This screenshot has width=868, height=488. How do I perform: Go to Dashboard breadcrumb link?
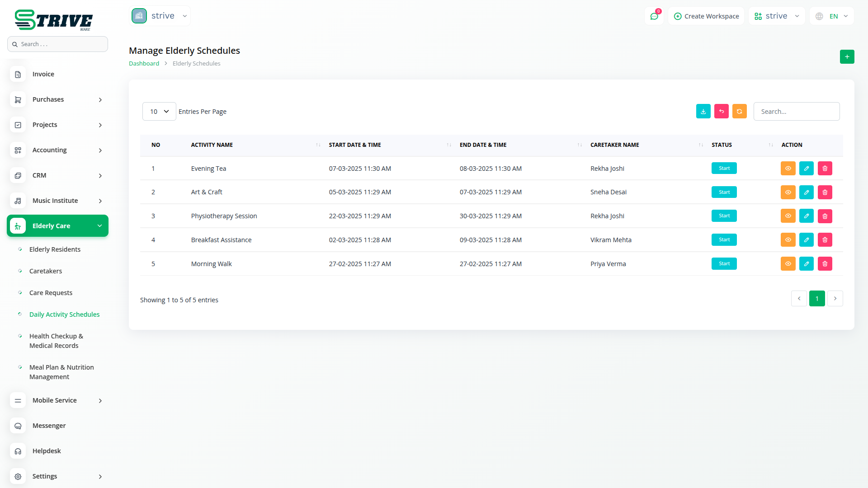(144, 64)
